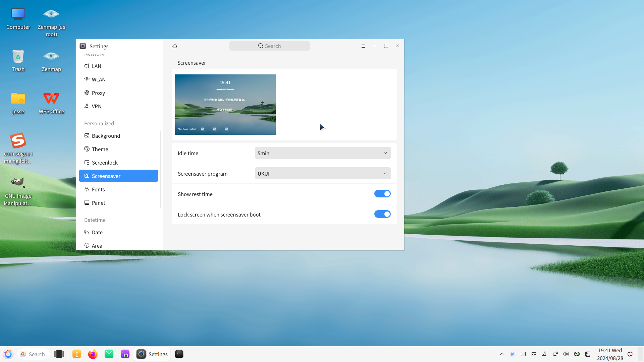Select Theme in the sidebar
The width and height of the screenshot is (644, 362).
pyautogui.click(x=118, y=149)
